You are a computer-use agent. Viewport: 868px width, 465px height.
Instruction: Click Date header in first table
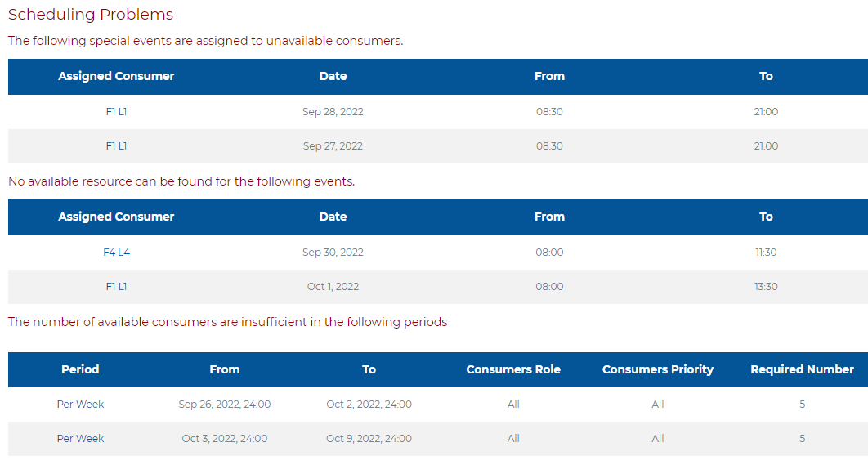(333, 76)
